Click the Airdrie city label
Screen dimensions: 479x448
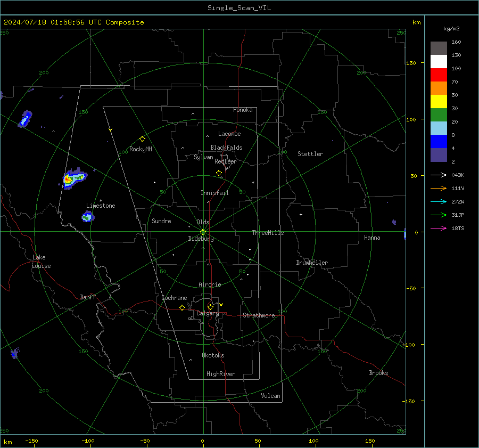tap(210, 284)
